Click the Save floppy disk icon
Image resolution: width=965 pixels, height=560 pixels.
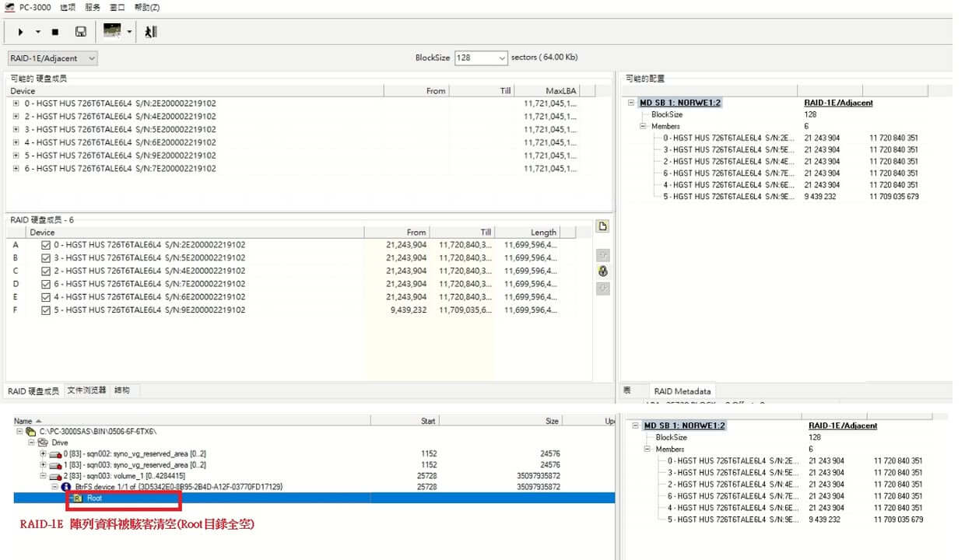(80, 32)
